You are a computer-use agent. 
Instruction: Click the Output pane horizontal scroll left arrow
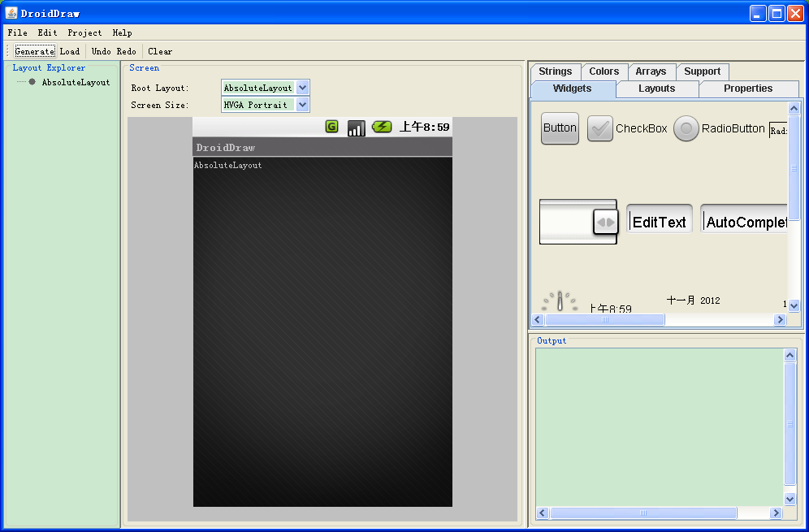(x=542, y=513)
